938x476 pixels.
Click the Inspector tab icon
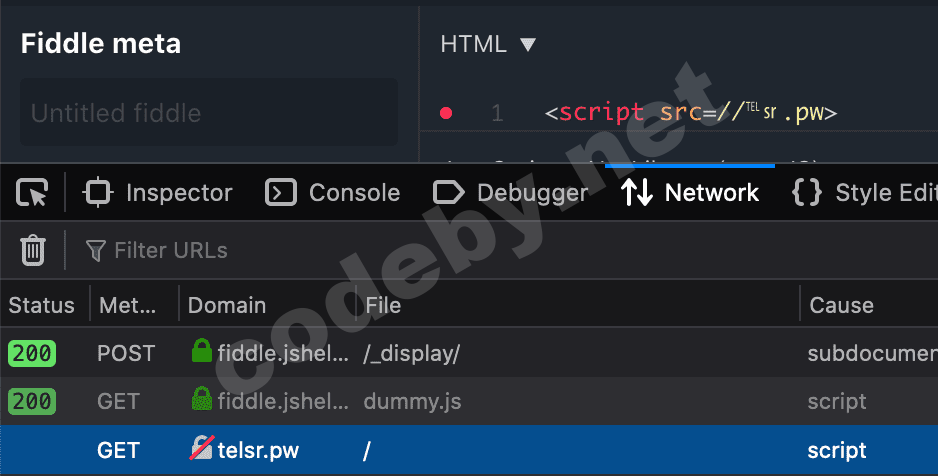[x=98, y=193]
